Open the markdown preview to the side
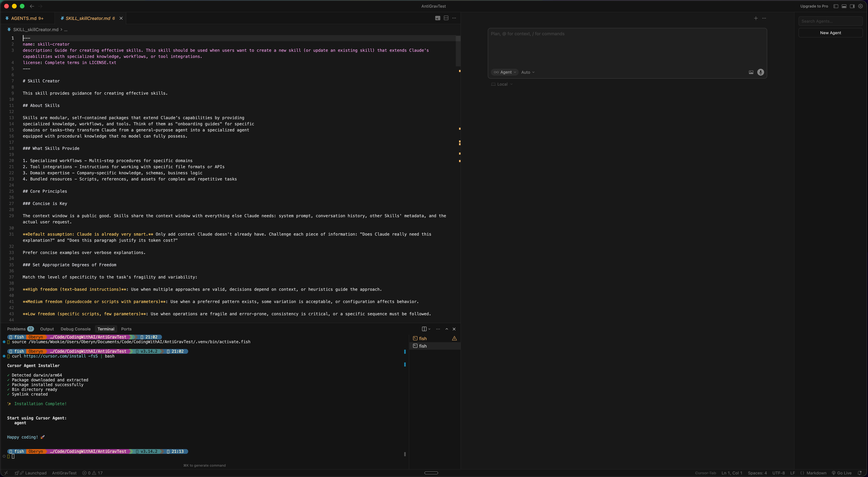This screenshot has height=477, width=868. click(437, 18)
